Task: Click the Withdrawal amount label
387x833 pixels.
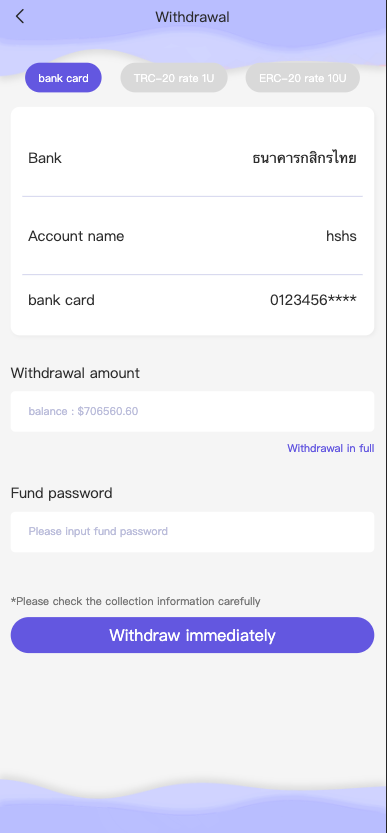Action: click(x=75, y=373)
